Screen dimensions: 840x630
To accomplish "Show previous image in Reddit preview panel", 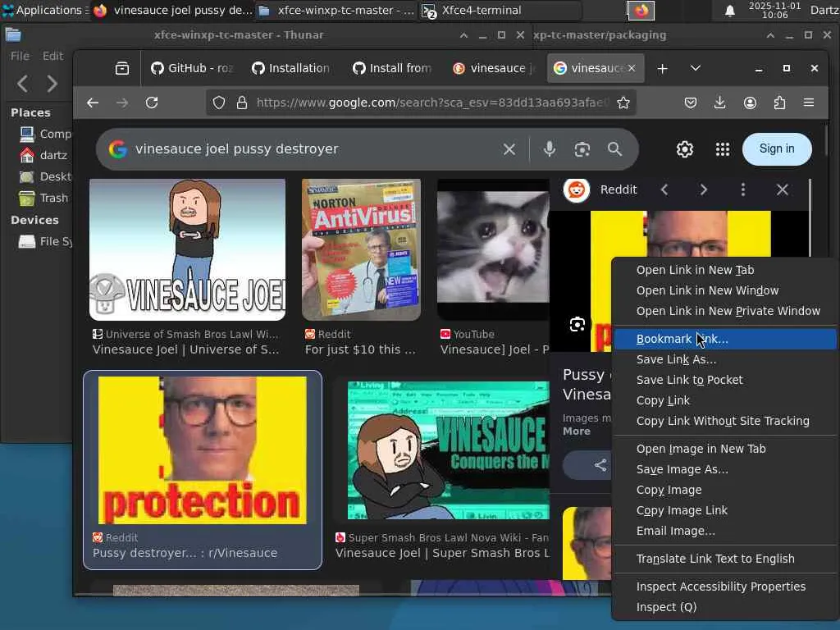I will pyautogui.click(x=664, y=189).
